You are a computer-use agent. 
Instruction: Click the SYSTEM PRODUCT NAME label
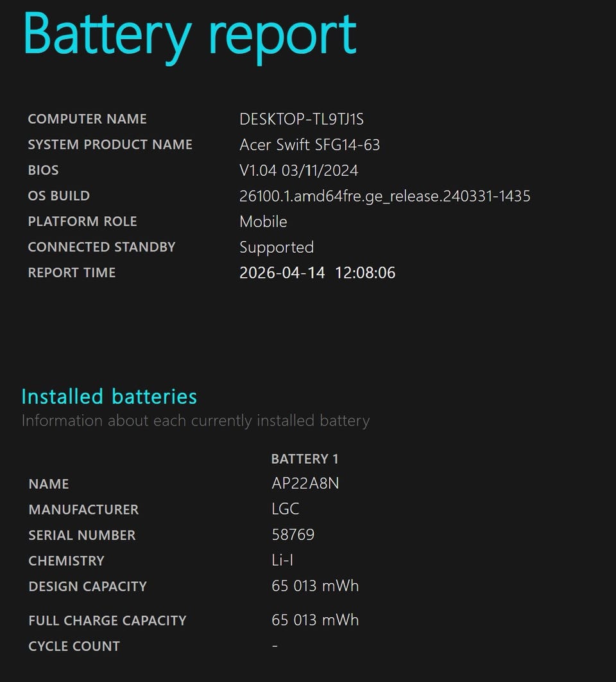tap(110, 145)
